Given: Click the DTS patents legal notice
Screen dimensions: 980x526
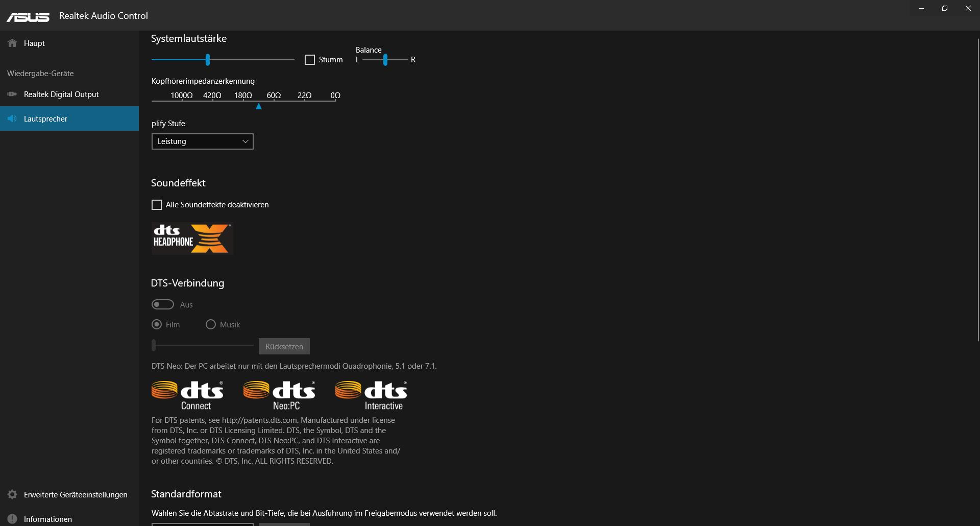Looking at the screenshot, I should [276, 441].
